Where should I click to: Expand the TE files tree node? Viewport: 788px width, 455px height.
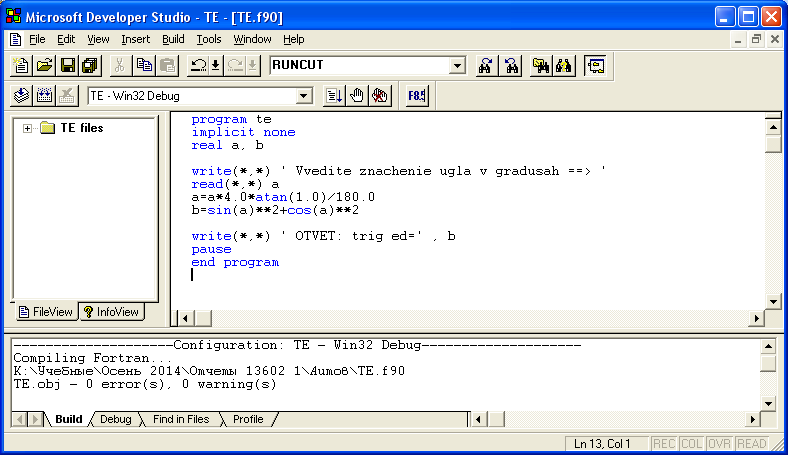27,128
